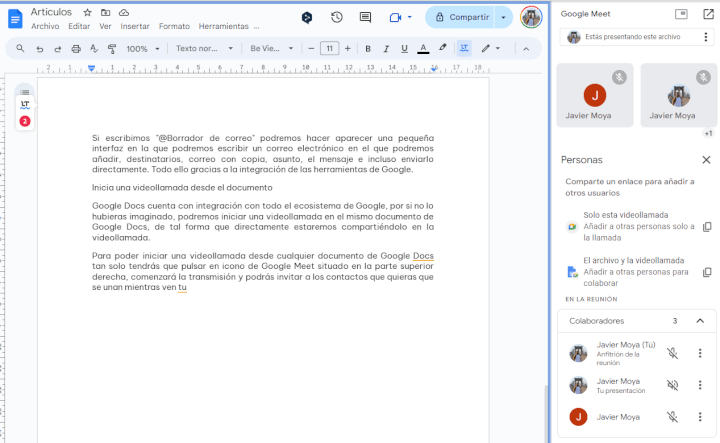Collapse the toolbar with the up chevron
The height and width of the screenshot is (443, 720).
526,49
